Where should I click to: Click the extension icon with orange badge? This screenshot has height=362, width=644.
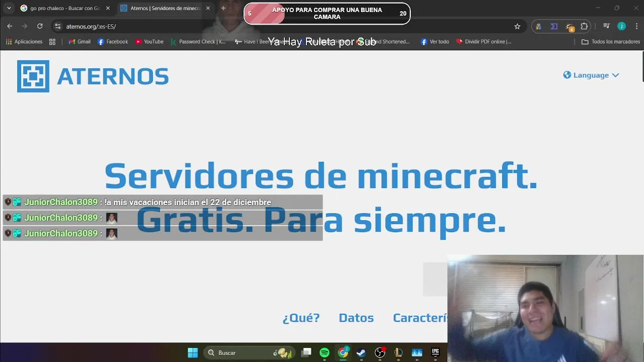tap(570, 27)
